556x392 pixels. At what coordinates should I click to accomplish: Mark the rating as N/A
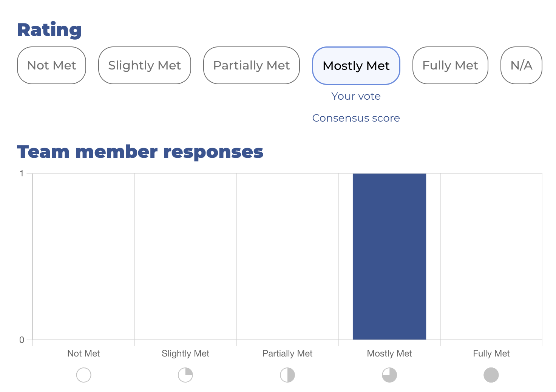[x=521, y=65]
